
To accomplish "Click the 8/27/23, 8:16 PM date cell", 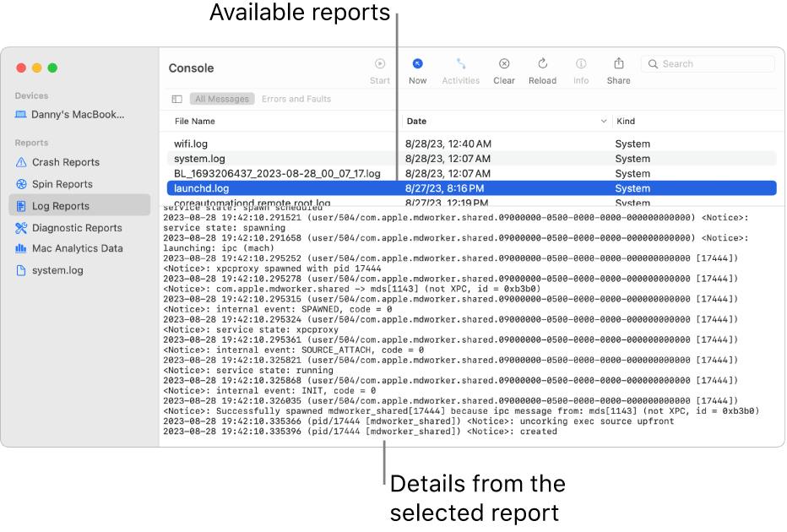I will pos(445,188).
